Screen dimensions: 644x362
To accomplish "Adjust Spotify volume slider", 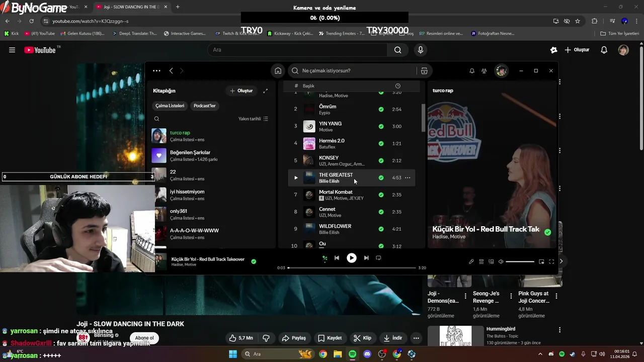I will (520, 261).
